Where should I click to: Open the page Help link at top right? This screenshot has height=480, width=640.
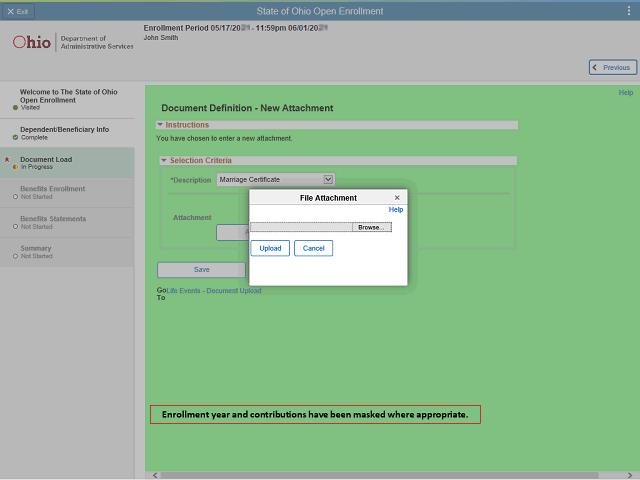tap(626, 92)
